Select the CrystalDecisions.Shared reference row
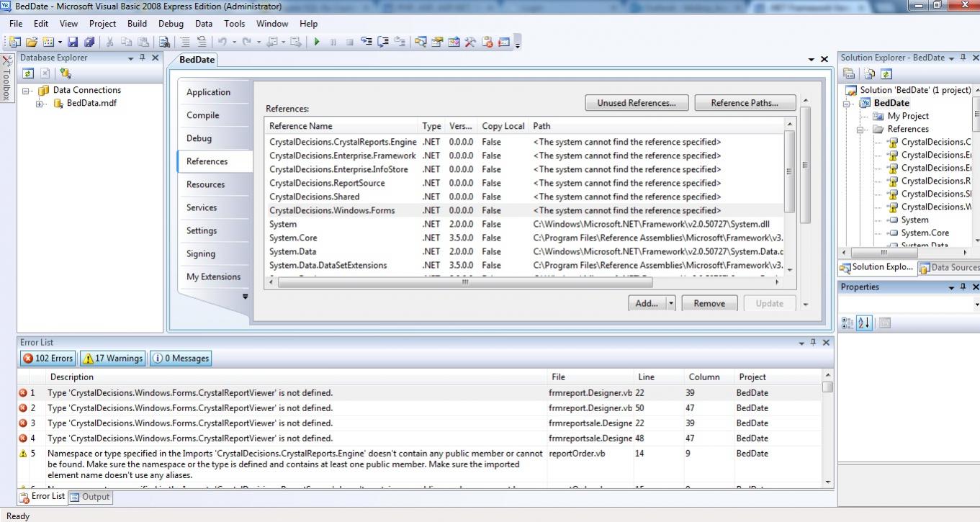The height and width of the screenshot is (522, 980). (524, 197)
